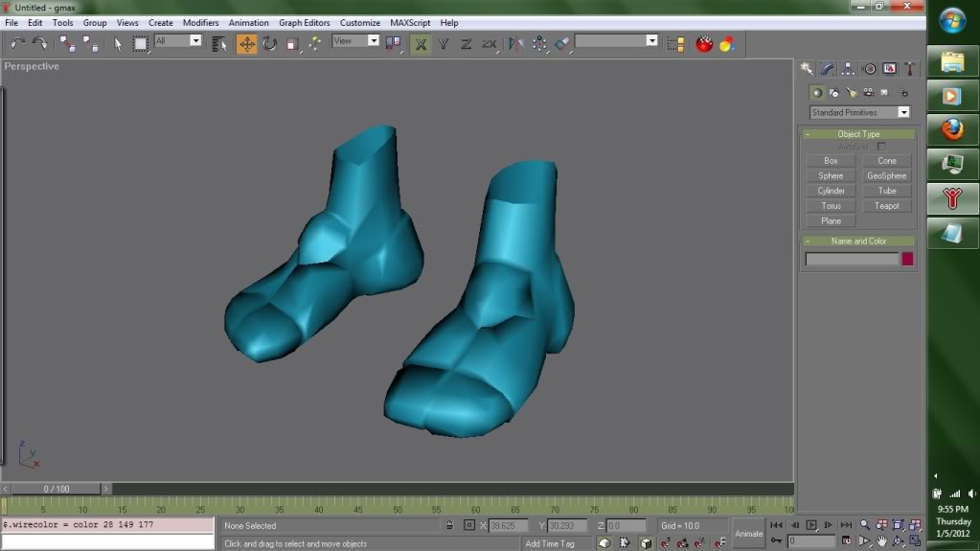
Task: Select the Unlink Selection tool
Action: click(x=91, y=44)
